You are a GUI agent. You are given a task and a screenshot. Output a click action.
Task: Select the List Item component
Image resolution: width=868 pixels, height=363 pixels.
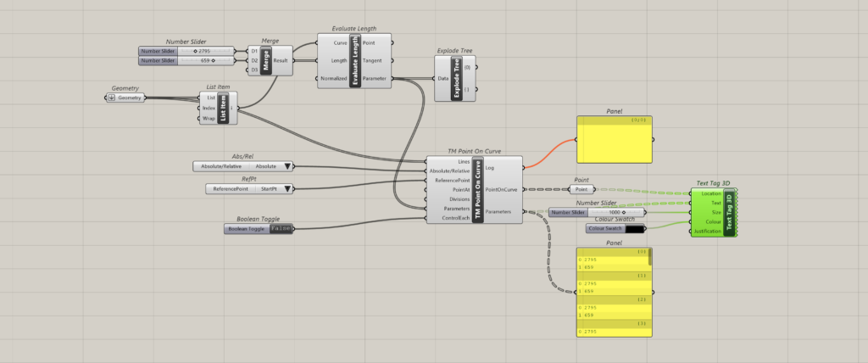tap(223, 109)
